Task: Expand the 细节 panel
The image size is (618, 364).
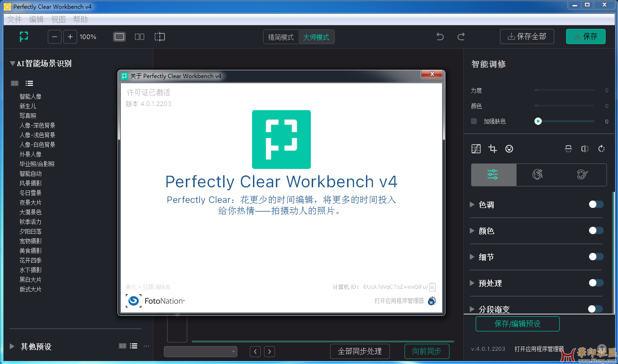Action: 472,257
